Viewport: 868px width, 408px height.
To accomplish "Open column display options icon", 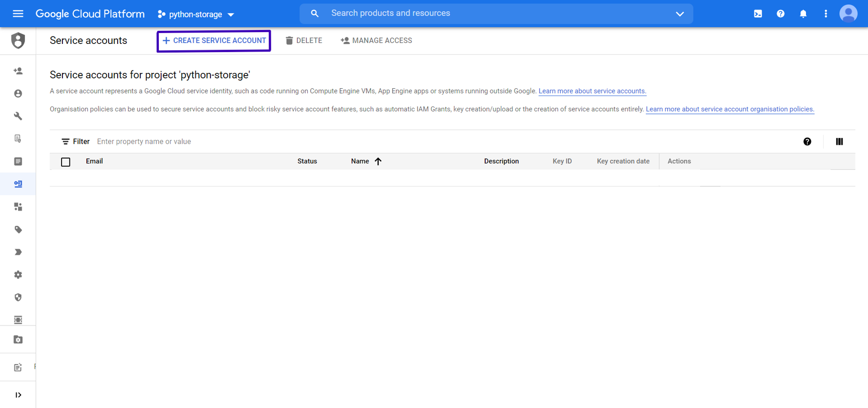I will point(839,142).
